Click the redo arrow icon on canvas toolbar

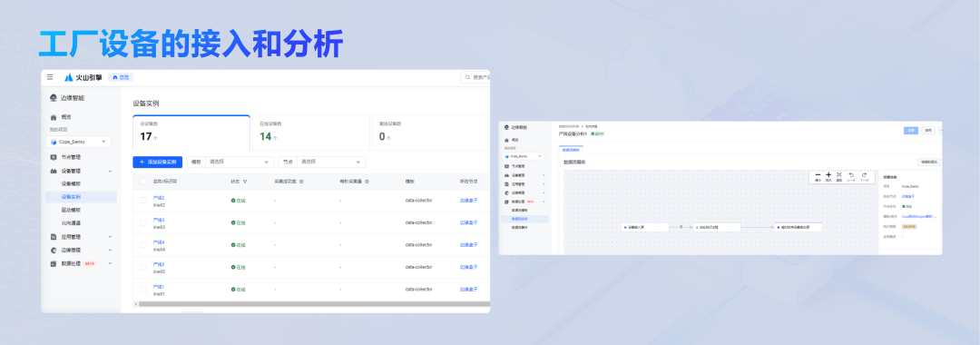coord(864,175)
